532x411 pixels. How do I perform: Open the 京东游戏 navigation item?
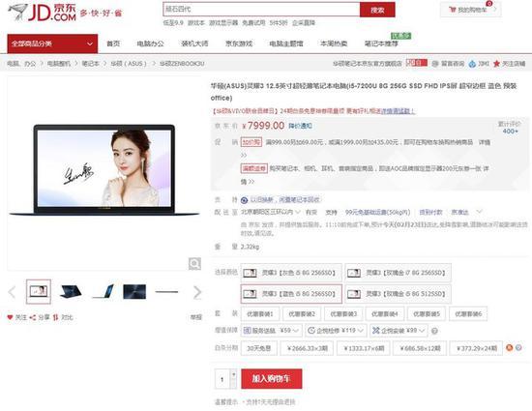tap(239, 44)
